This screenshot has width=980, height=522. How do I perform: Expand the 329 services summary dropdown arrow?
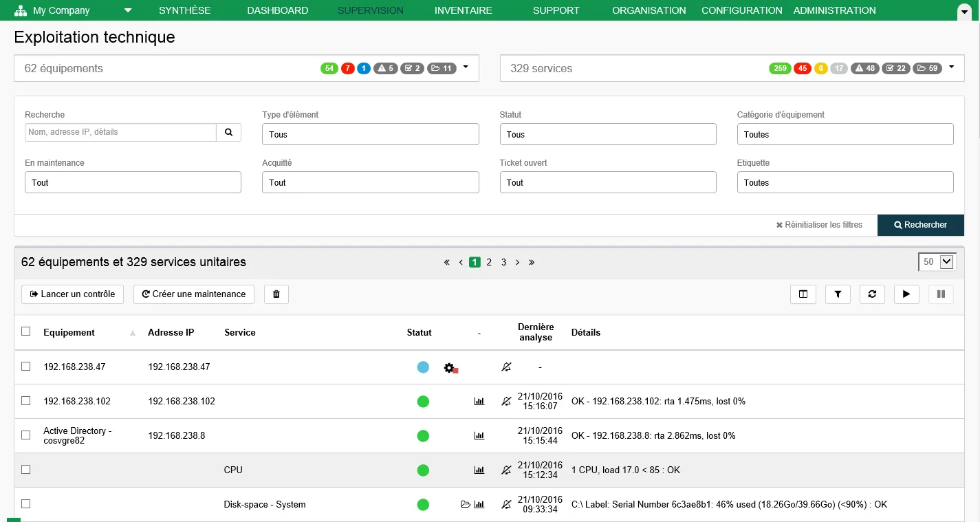[952, 67]
